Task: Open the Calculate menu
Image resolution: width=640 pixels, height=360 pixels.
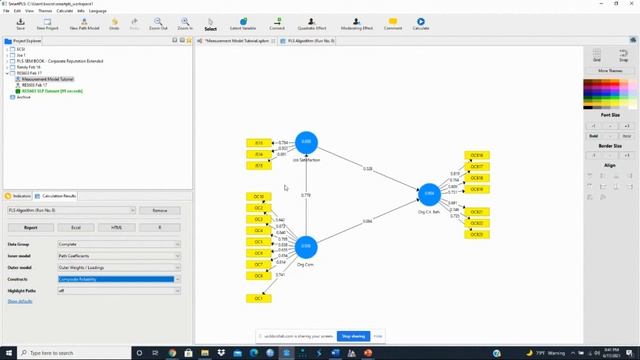Action: coord(64,11)
